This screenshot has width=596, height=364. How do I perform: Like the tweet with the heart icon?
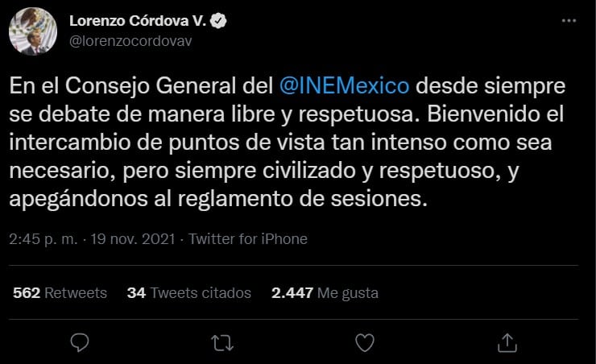[365, 343]
